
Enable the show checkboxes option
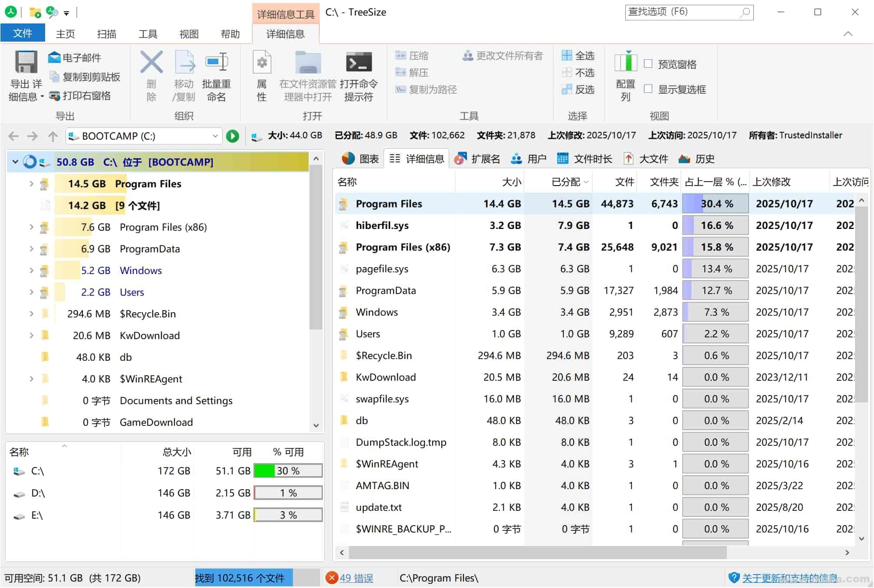coord(648,89)
